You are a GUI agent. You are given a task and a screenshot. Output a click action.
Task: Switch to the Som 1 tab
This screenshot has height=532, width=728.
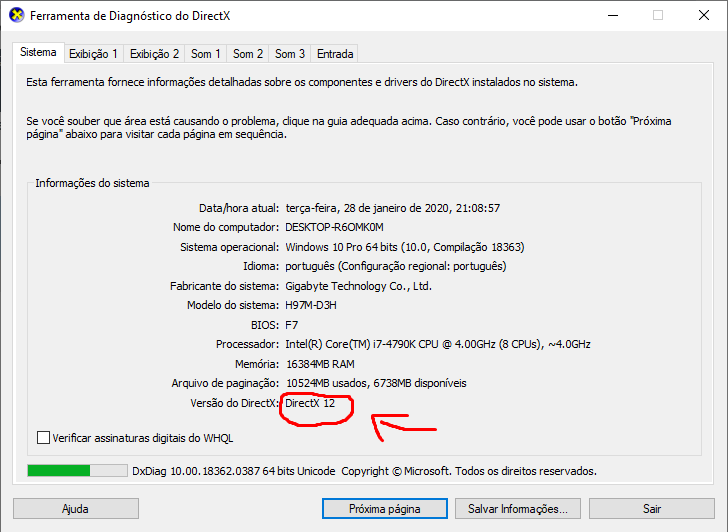(x=206, y=54)
